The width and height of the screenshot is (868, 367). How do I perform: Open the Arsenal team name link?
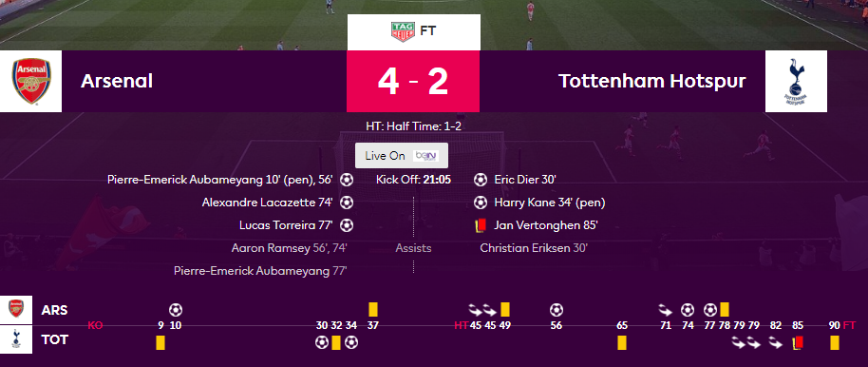coord(117,82)
